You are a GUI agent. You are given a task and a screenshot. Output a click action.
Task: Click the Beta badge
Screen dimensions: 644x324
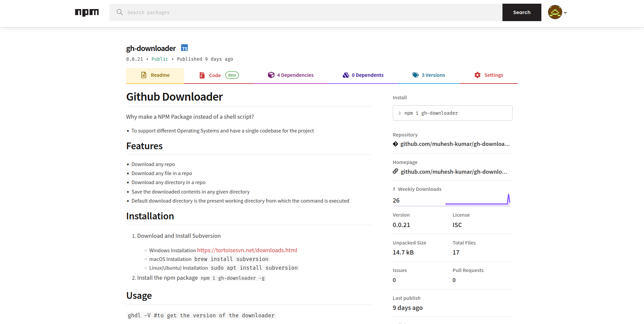[x=232, y=75]
